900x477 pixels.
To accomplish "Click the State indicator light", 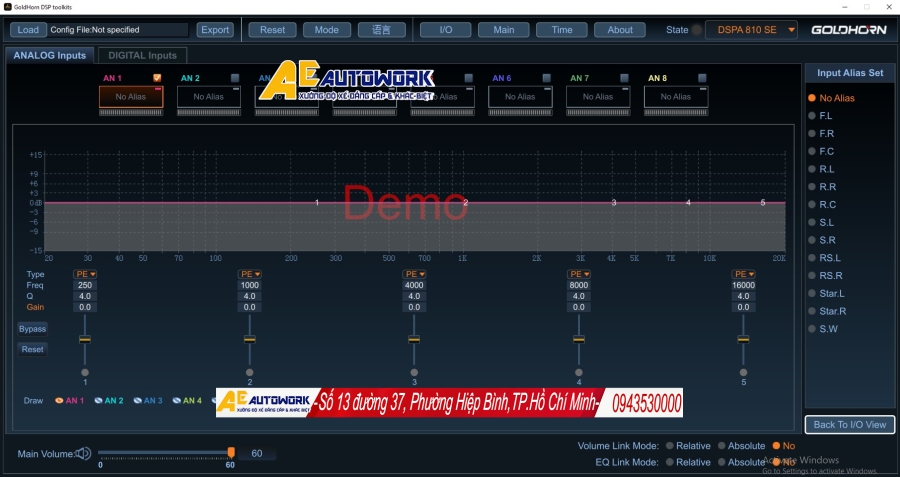I will pos(697,30).
